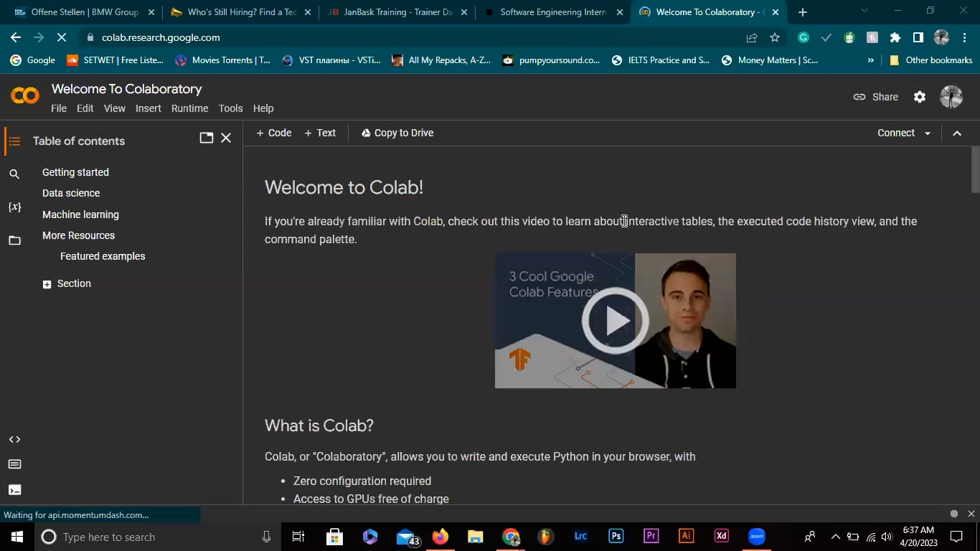Go to More Resources section

tap(78, 235)
